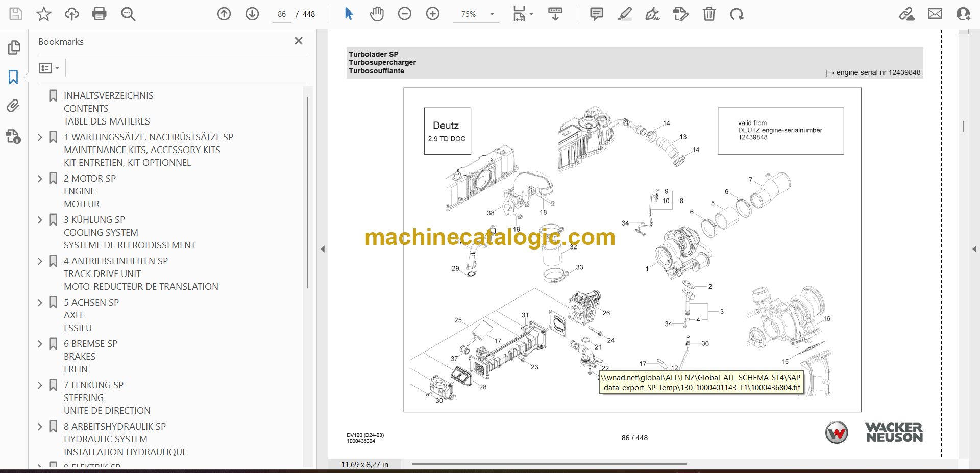Open INHALTSVERZEICHNIS contents bookmark
Screen dimensions: 980x473
(108, 96)
